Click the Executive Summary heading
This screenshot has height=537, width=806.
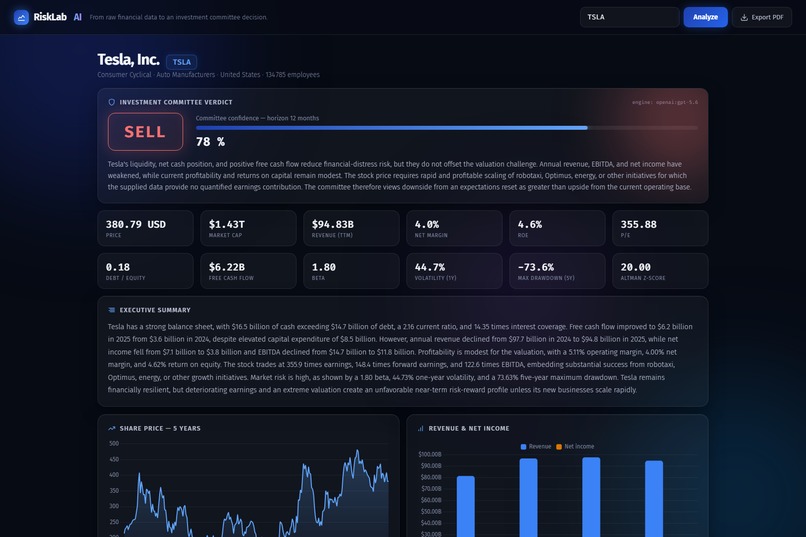pos(155,310)
